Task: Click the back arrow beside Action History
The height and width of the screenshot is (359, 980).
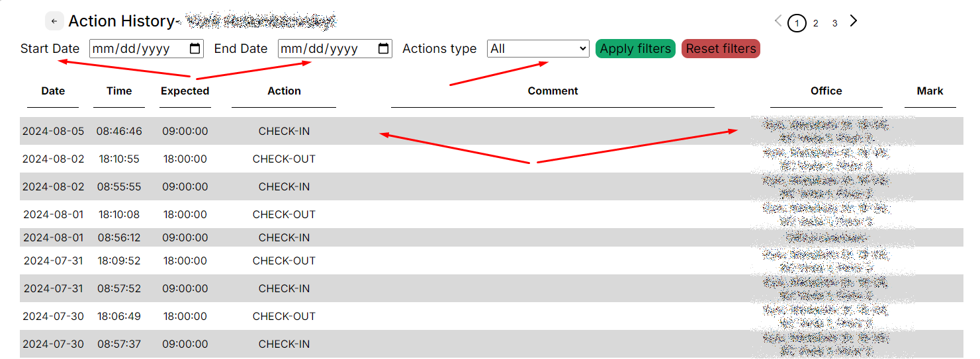Action: click(x=54, y=21)
